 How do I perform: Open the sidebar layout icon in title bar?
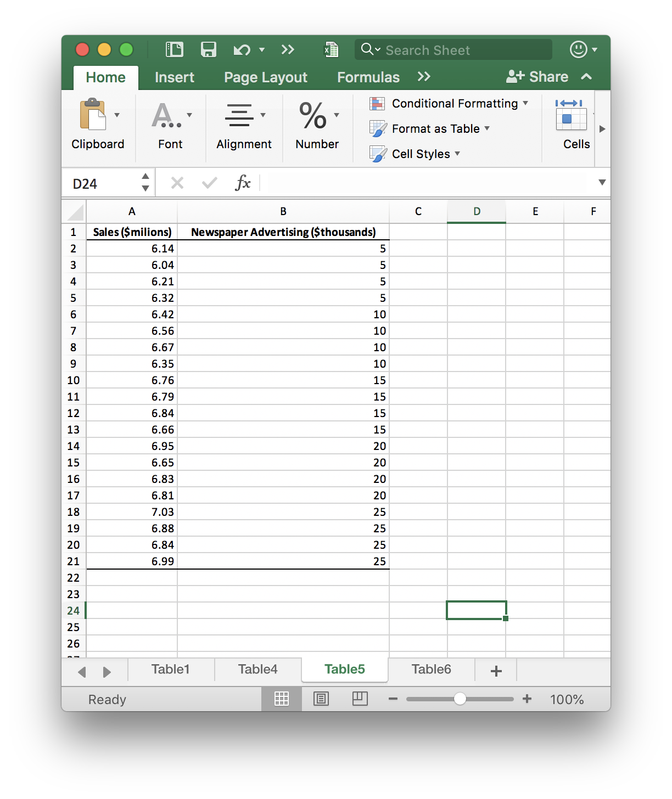pyautogui.click(x=175, y=49)
